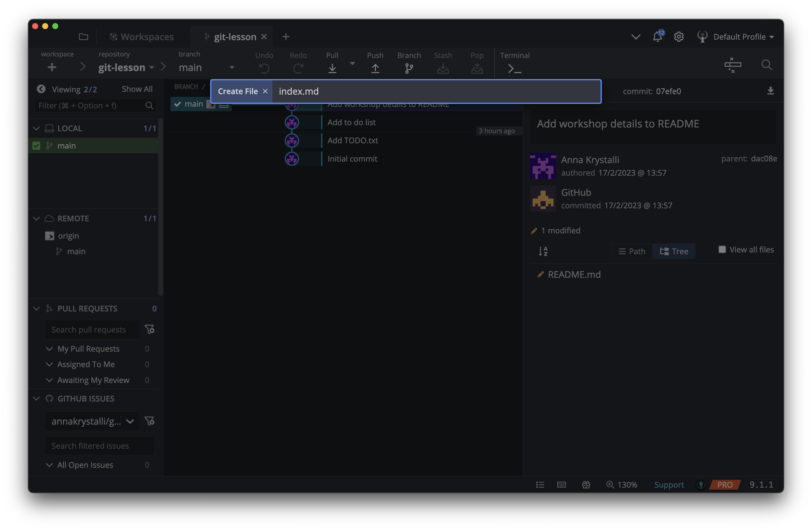This screenshot has width=812, height=530.
Task: Collapse the GITHUB ISSUES section
Action: (x=36, y=398)
